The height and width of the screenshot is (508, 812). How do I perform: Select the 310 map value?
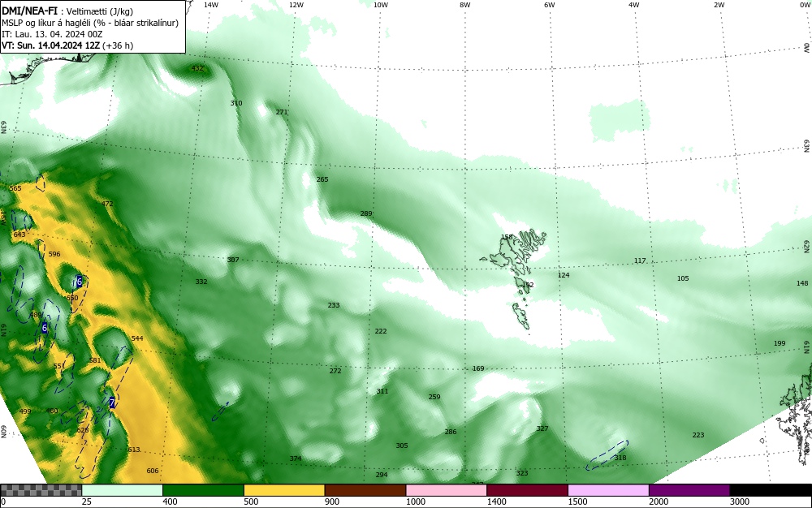[x=236, y=103]
